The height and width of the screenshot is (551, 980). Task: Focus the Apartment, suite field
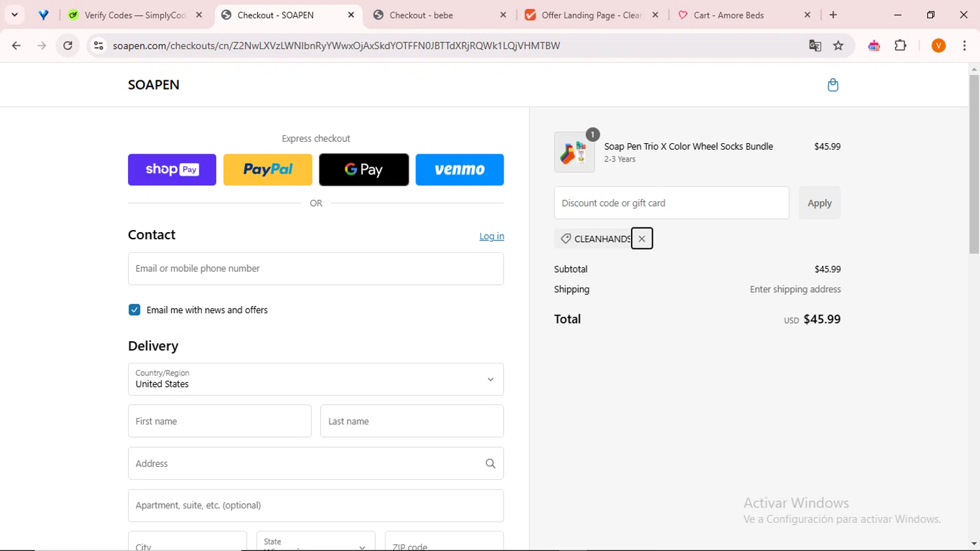tap(316, 506)
